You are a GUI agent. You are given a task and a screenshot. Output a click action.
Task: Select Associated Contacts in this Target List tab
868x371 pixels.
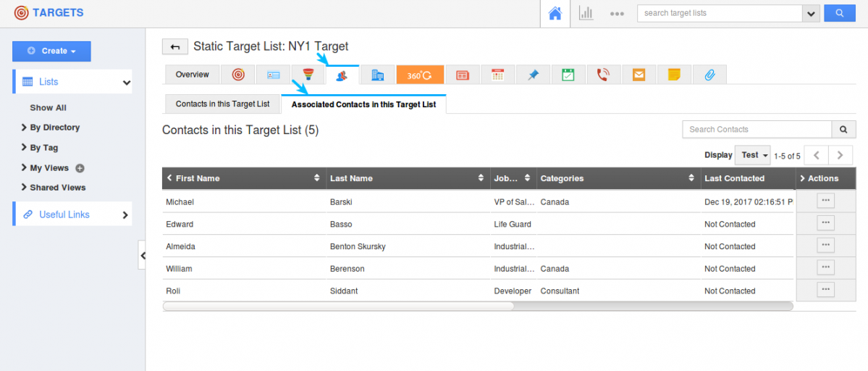[x=363, y=104]
